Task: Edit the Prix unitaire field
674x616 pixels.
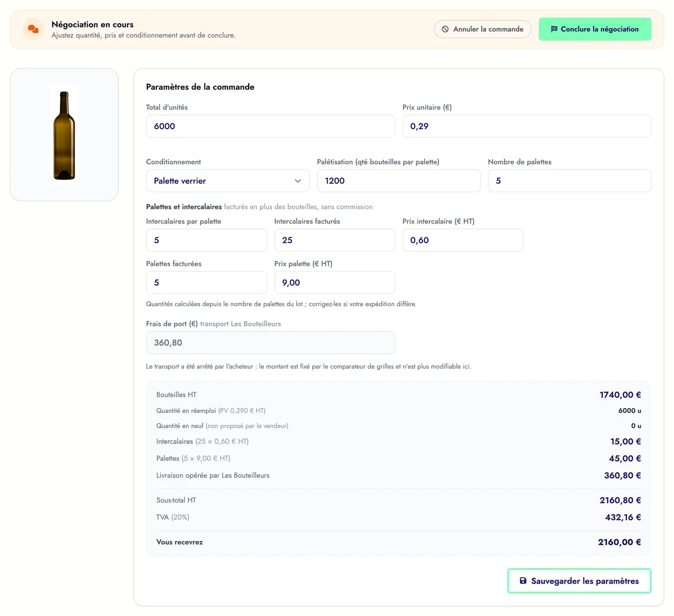Action: [x=527, y=126]
